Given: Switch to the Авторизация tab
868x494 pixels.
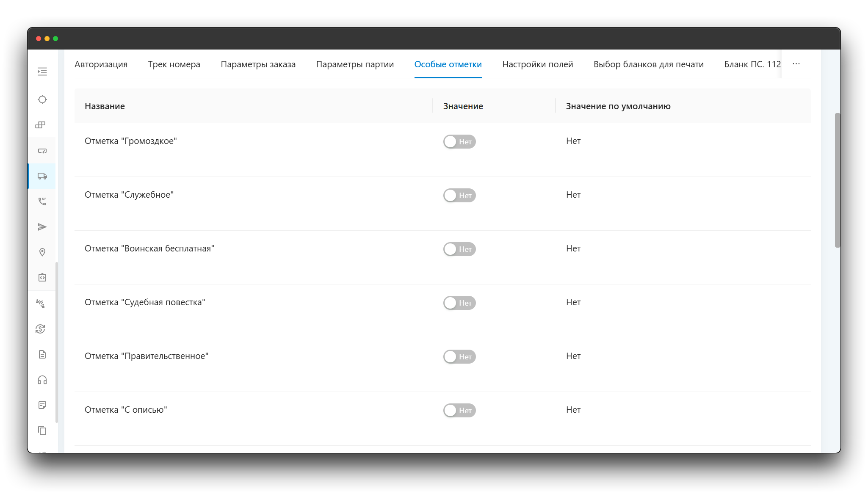Looking at the screenshot, I should [101, 64].
